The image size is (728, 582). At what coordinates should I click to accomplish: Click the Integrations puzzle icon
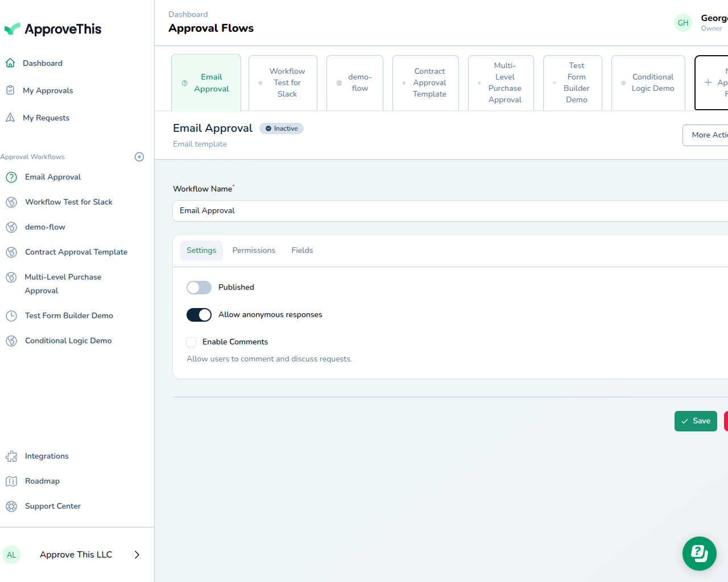11,456
